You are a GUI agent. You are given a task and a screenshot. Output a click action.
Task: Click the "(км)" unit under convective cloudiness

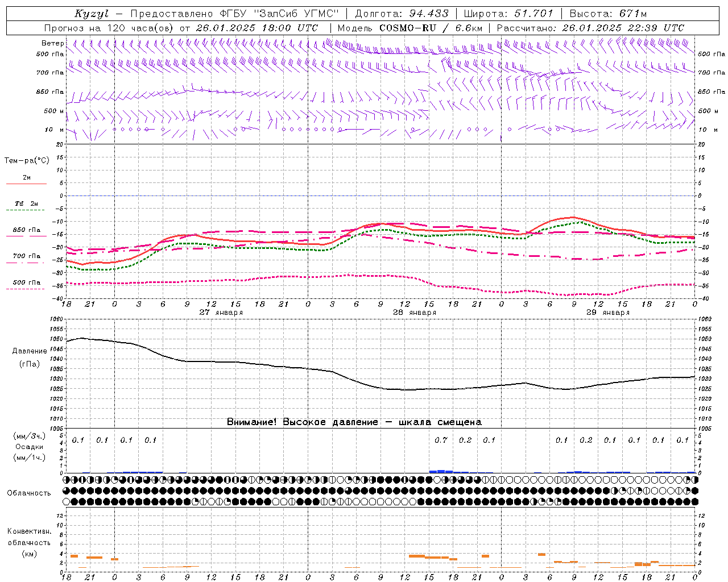30,554
